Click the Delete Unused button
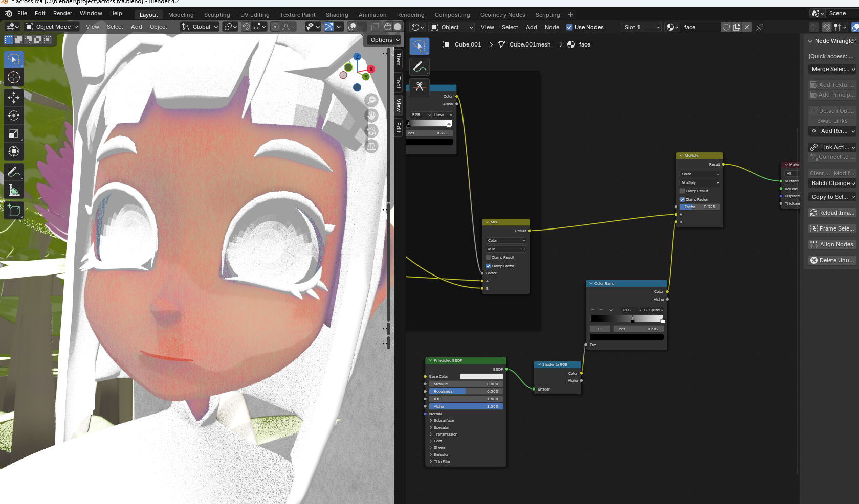The width and height of the screenshot is (859, 504). (832, 260)
